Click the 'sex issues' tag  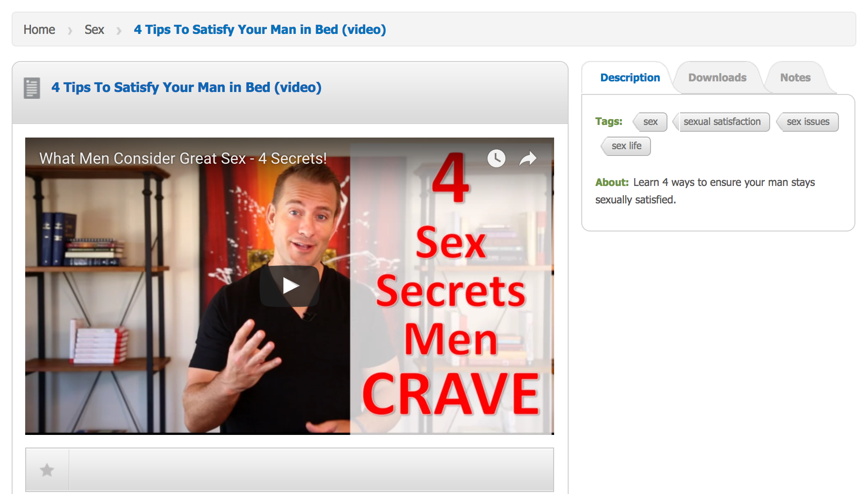point(808,122)
